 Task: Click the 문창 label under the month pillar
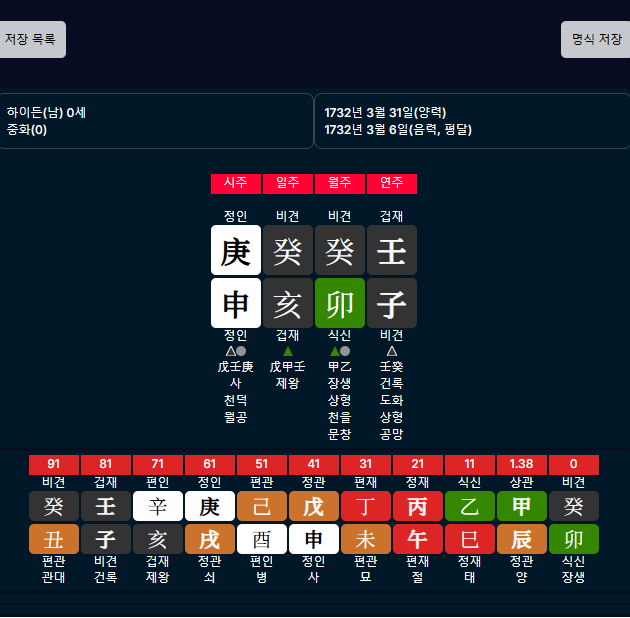340,434
